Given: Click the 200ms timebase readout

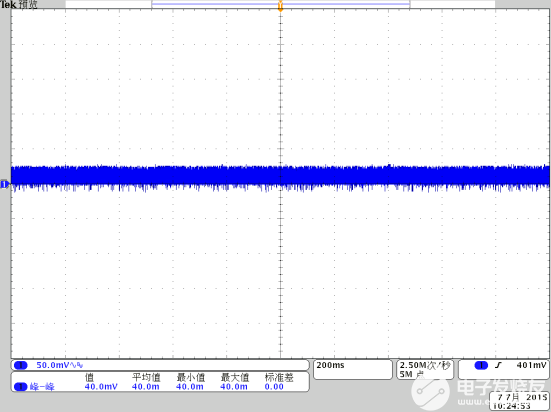Looking at the screenshot, I should pyautogui.click(x=330, y=365).
